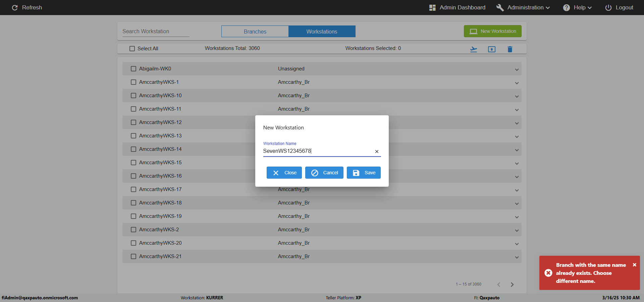Click the New Workstation dialog title
Viewport: 644px width, 302px height.
coord(283,128)
